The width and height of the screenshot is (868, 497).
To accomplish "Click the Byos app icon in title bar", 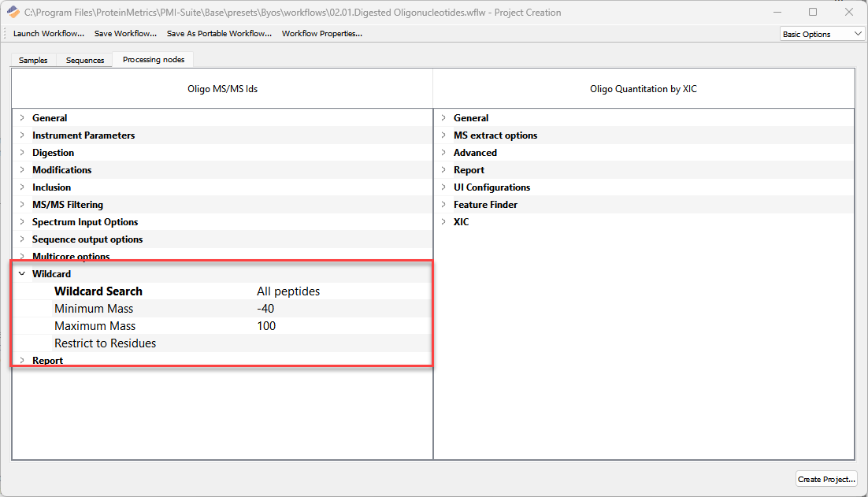I will pos(13,13).
